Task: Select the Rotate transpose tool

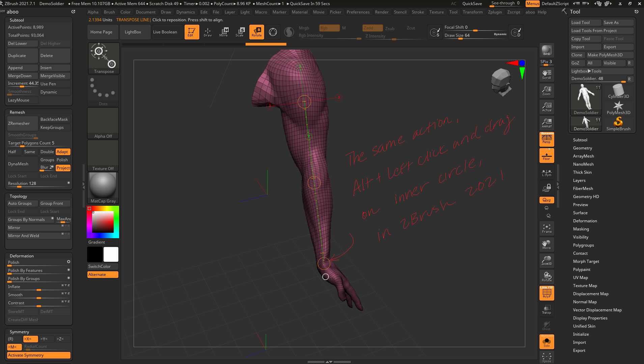Action: pos(256,32)
